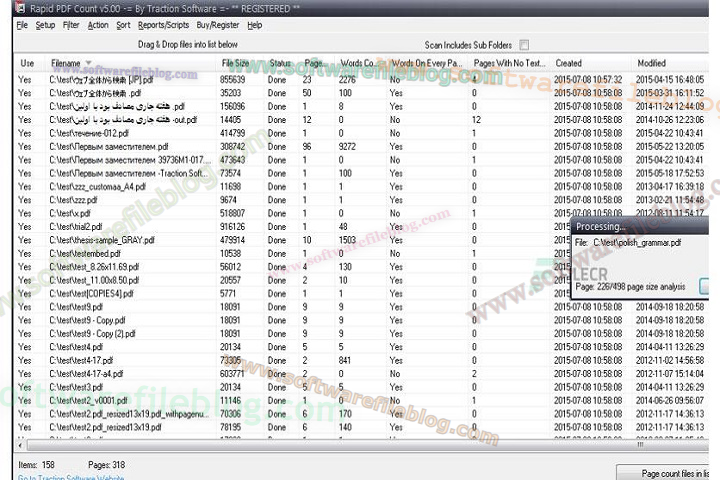Select the row C:\test\test_11.00x8.50.pdf

point(294,280)
